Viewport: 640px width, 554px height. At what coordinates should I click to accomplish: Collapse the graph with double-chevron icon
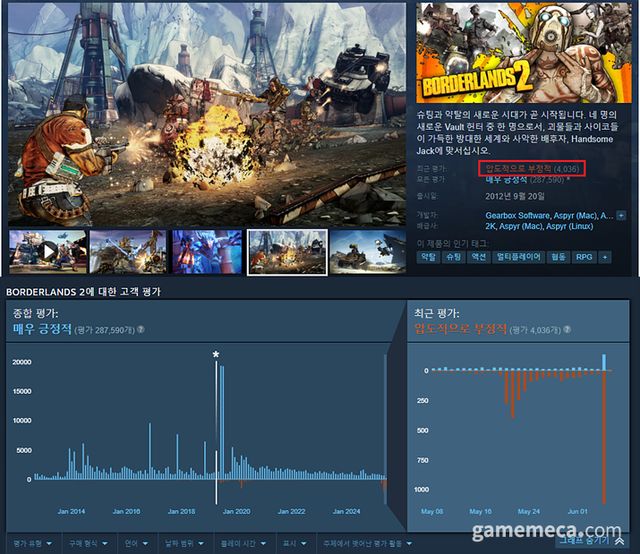[619, 540]
